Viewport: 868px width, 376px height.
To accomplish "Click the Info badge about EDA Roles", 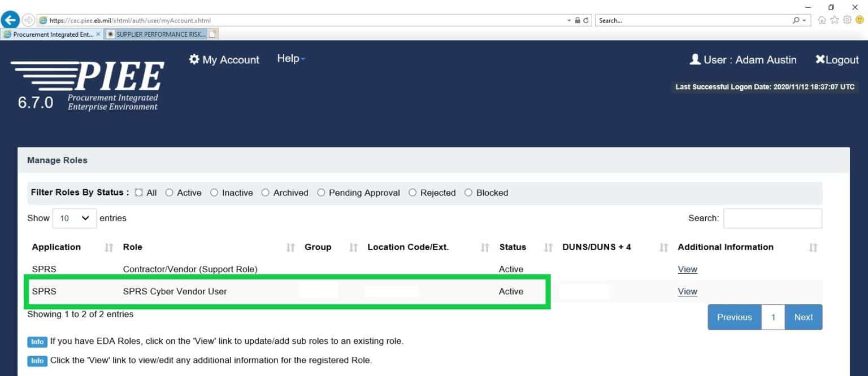I will tap(37, 342).
